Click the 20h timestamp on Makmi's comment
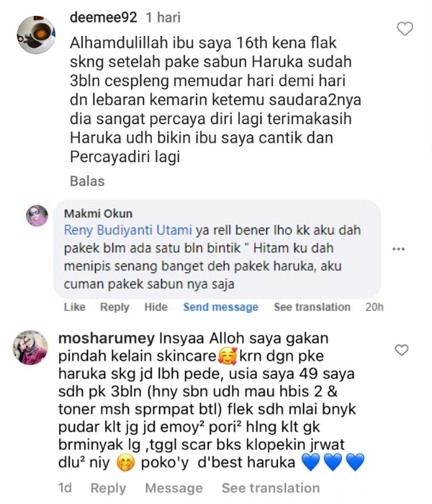 (x=374, y=307)
